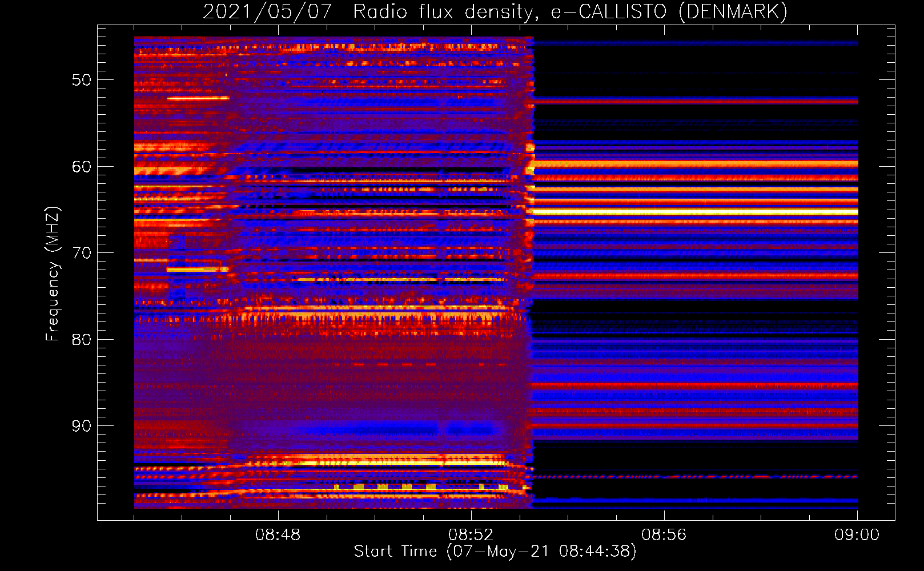Click the '50' frequency tick label
This screenshot has height=571, width=924.
click(x=82, y=80)
